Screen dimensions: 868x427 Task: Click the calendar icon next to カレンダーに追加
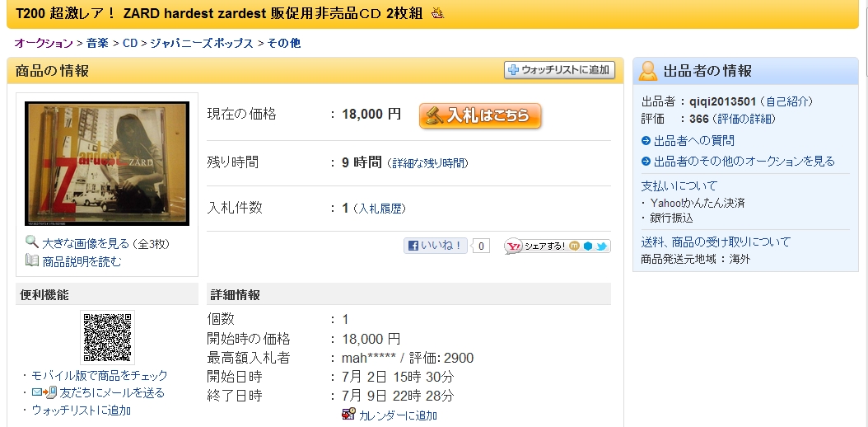(348, 415)
